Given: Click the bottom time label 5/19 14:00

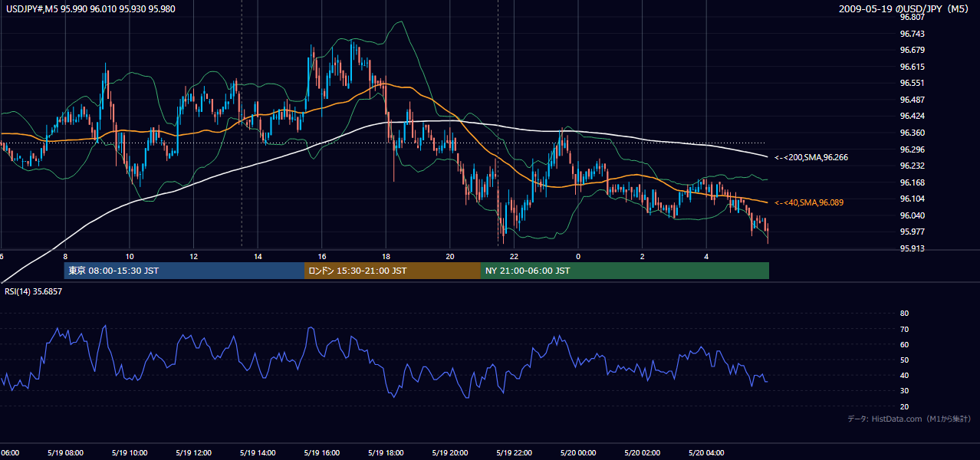Looking at the screenshot, I should coord(258,453).
